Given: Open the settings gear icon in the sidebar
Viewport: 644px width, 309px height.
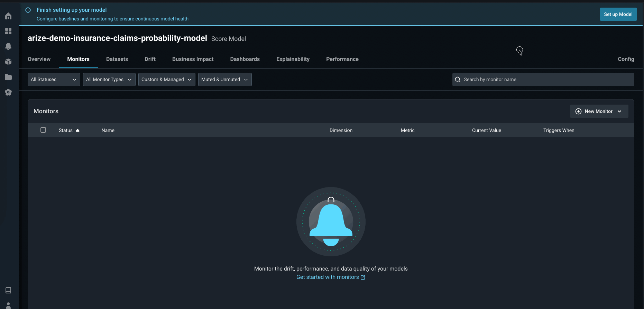Looking at the screenshot, I should coord(8,92).
